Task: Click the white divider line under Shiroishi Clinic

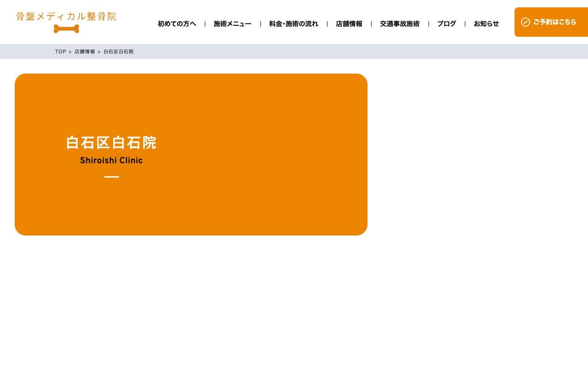Action: point(111,177)
